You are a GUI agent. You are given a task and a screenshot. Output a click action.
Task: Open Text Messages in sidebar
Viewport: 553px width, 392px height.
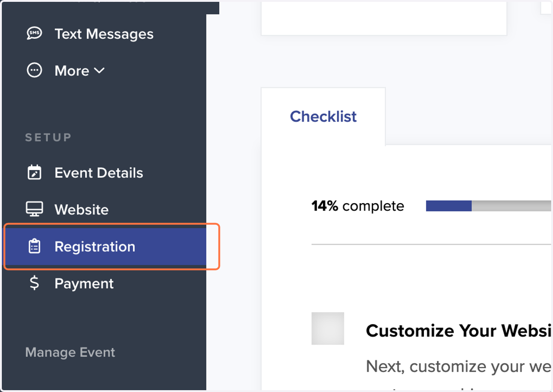[104, 34]
